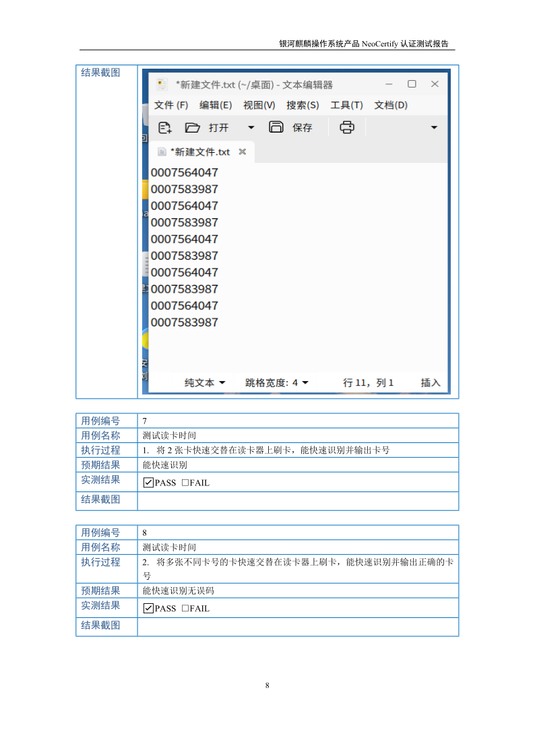This screenshot has width=535, height=756.
Task: Open the 搜索(S) menu
Action: pos(303,105)
